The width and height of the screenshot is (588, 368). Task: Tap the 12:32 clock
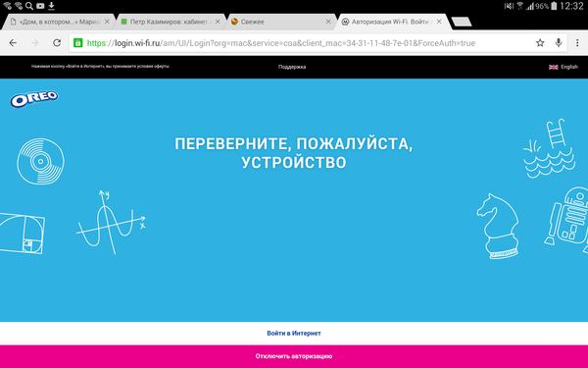tap(571, 6)
